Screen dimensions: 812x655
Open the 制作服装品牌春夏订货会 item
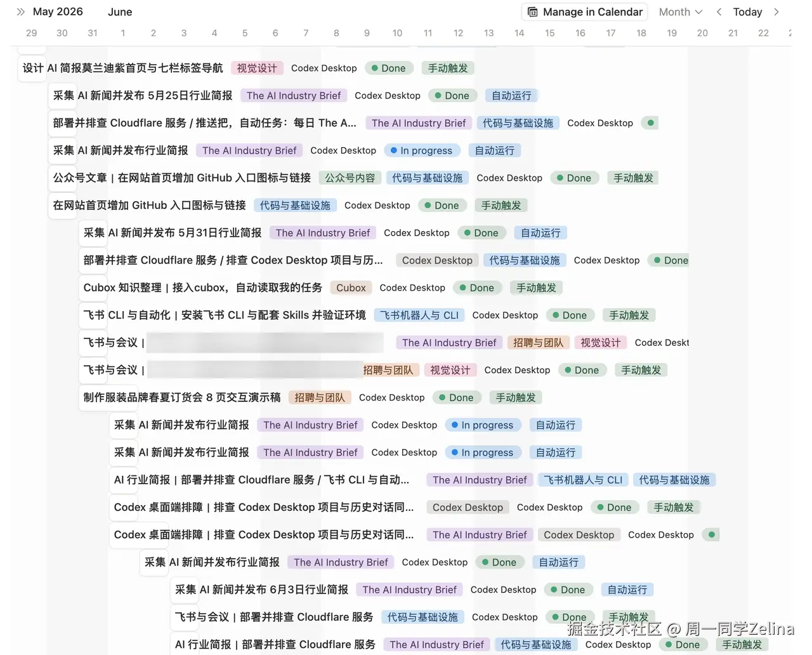coord(182,397)
